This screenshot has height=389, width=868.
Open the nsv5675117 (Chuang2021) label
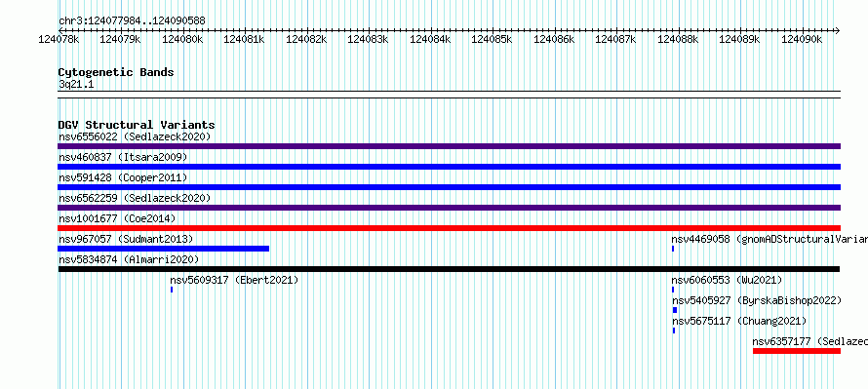click(739, 321)
